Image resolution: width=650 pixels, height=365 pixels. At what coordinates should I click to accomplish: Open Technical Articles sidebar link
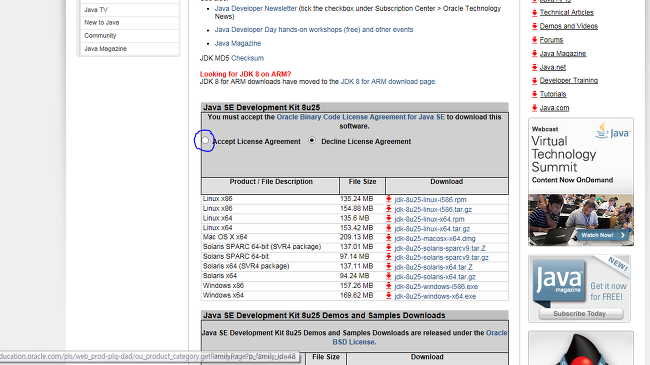coord(567,12)
